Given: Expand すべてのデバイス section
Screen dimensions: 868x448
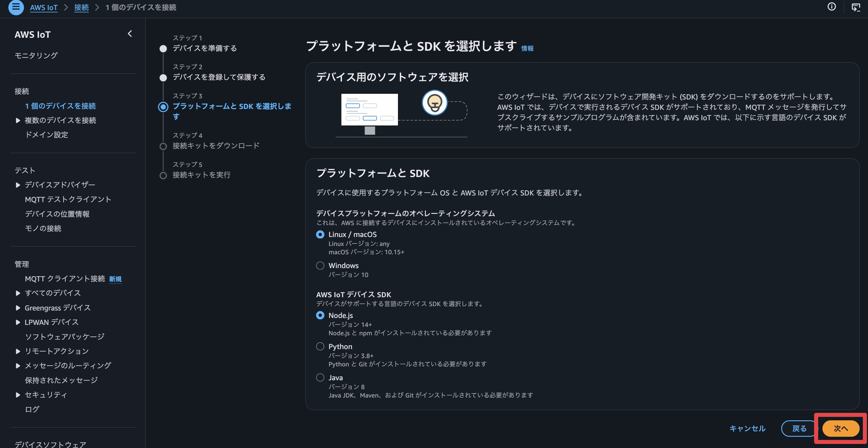Looking at the screenshot, I should pyautogui.click(x=18, y=293).
